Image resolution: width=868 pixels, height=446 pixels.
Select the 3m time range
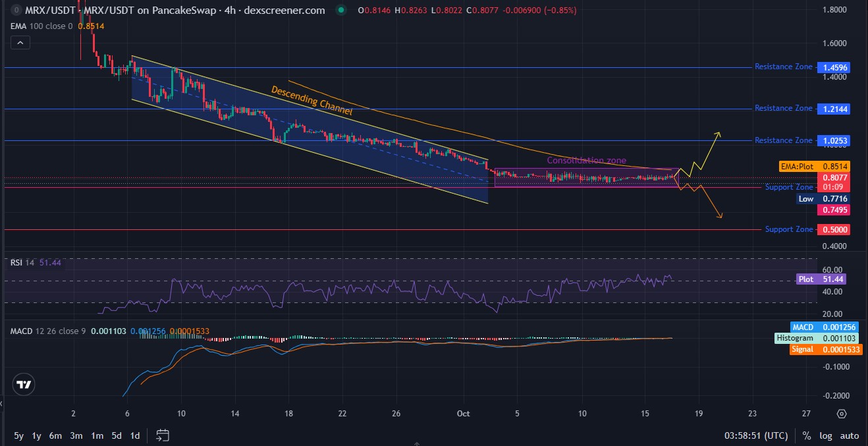(x=76, y=435)
